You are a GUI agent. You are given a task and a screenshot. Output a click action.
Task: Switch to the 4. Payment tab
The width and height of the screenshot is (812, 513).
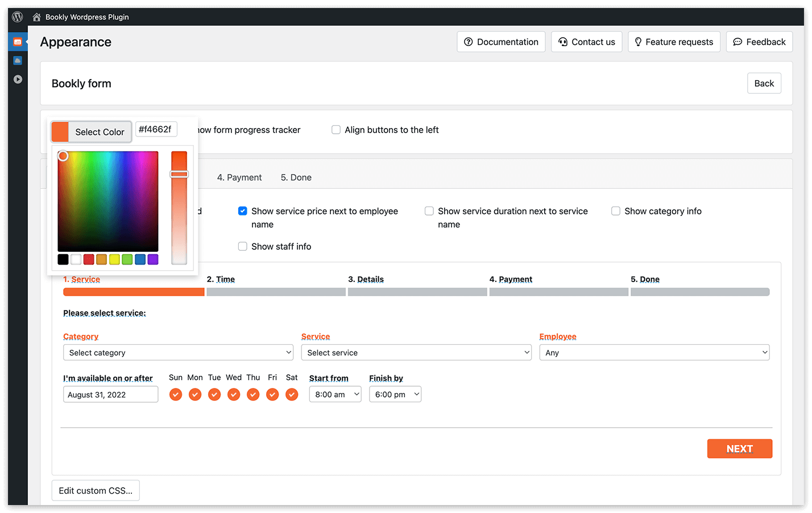click(x=239, y=177)
